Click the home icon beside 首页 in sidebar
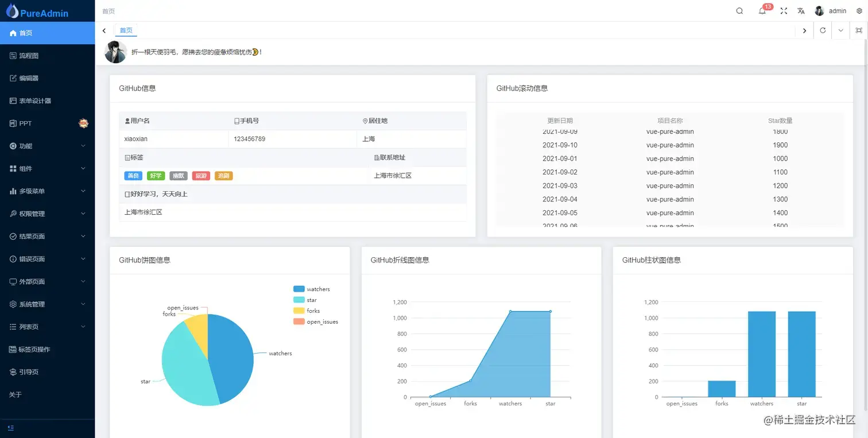Image resolution: width=868 pixels, height=438 pixels. 13,33
